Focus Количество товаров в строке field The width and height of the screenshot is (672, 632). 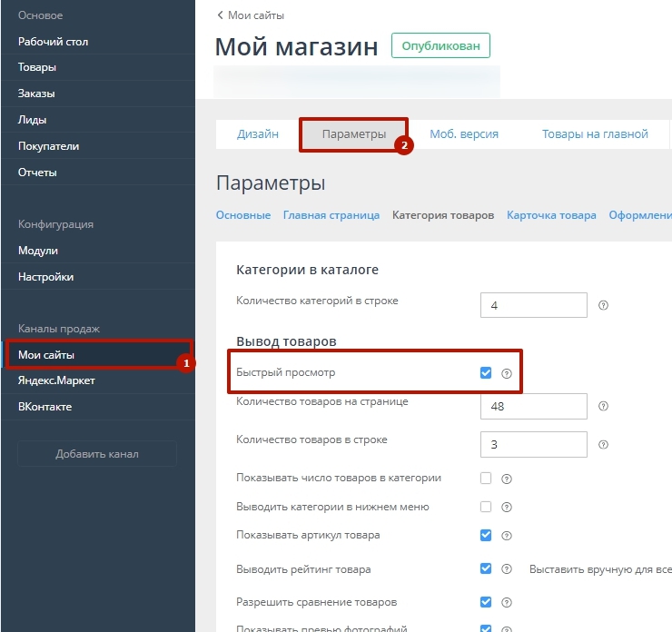(x=534, y=444)
